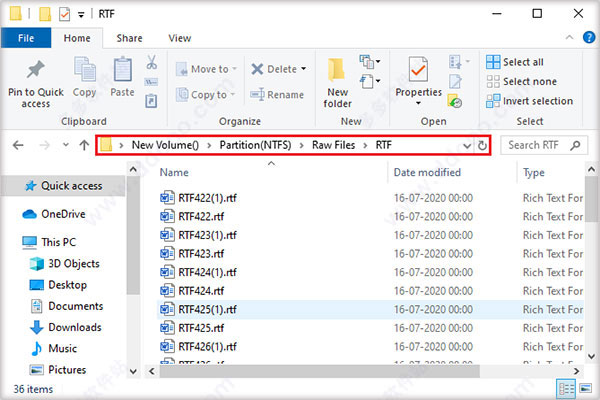
Task: Switch to the View tab
Action: point(179,38)
